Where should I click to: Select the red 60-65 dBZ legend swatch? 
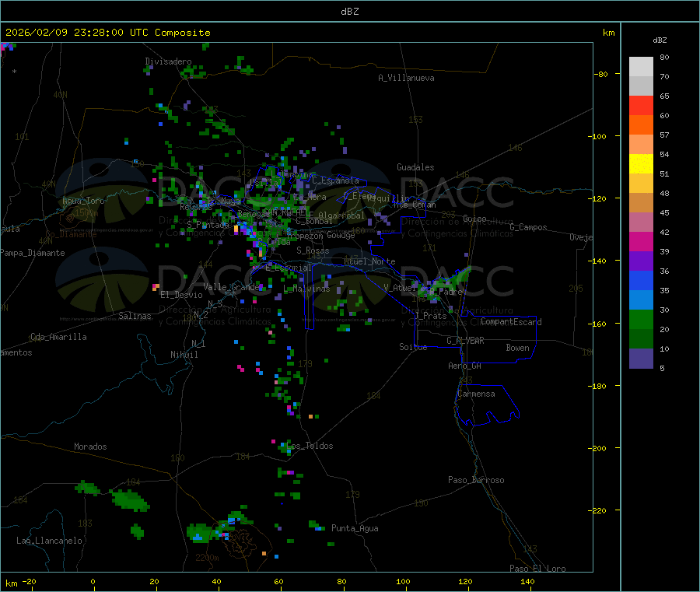pos(641,106)
